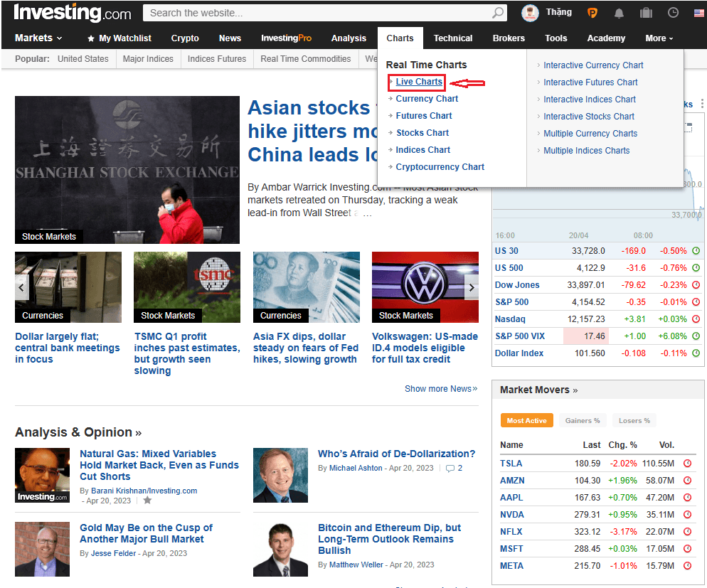The image size is (707, 588).
Task: Click the previous arrow on news carousel
Action: pyautogui.click(x=21, y=287)
